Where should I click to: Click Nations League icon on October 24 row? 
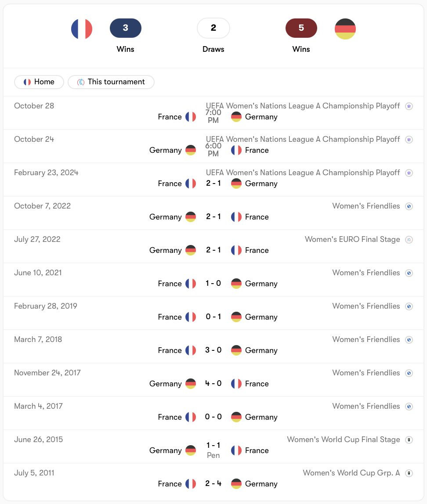409,140
